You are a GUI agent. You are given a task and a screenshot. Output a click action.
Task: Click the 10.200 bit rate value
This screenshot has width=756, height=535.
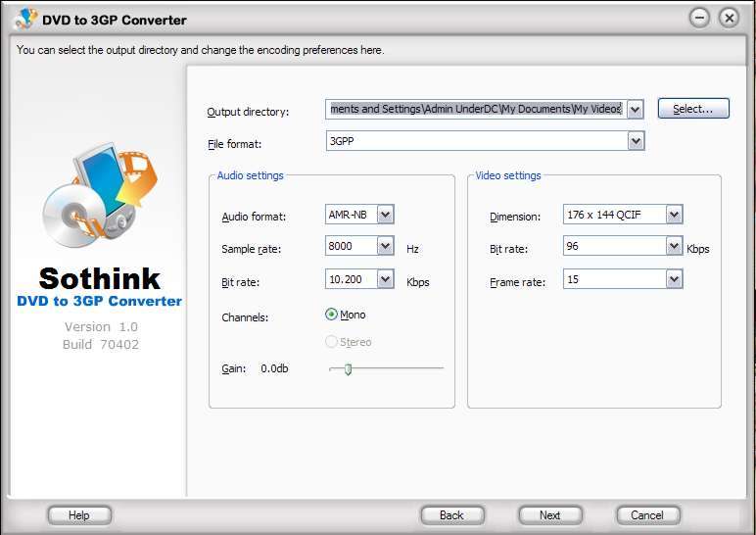tap(346, 279)
